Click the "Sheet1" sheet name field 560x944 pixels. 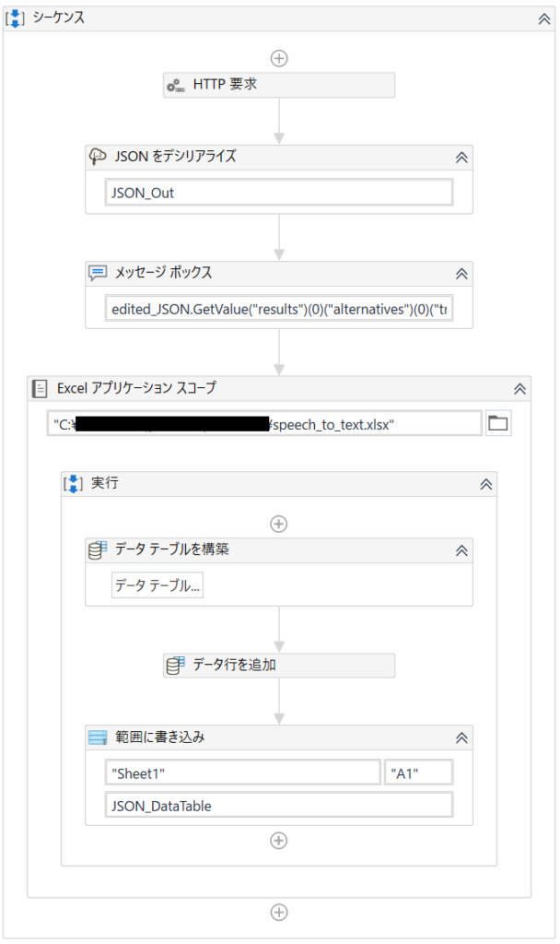[x=243, y=773]
